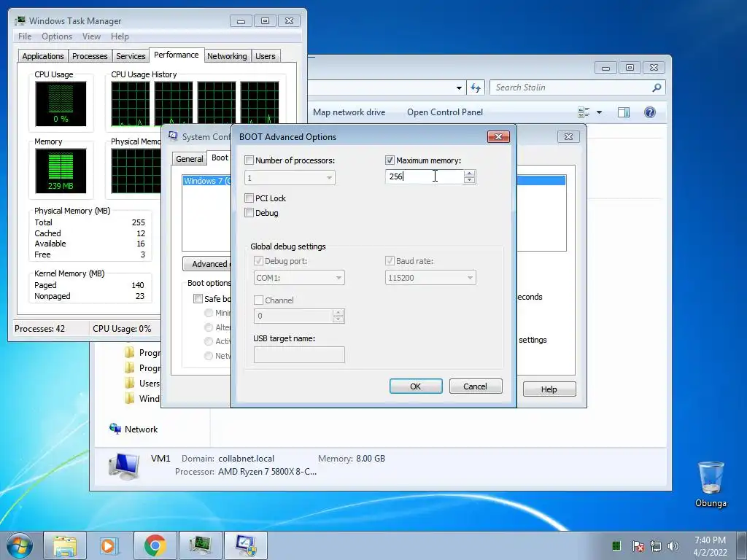The height and width of the screenshot is (560, 747).
Task: Click the Explorer refresh address icon
Action: 476,87
